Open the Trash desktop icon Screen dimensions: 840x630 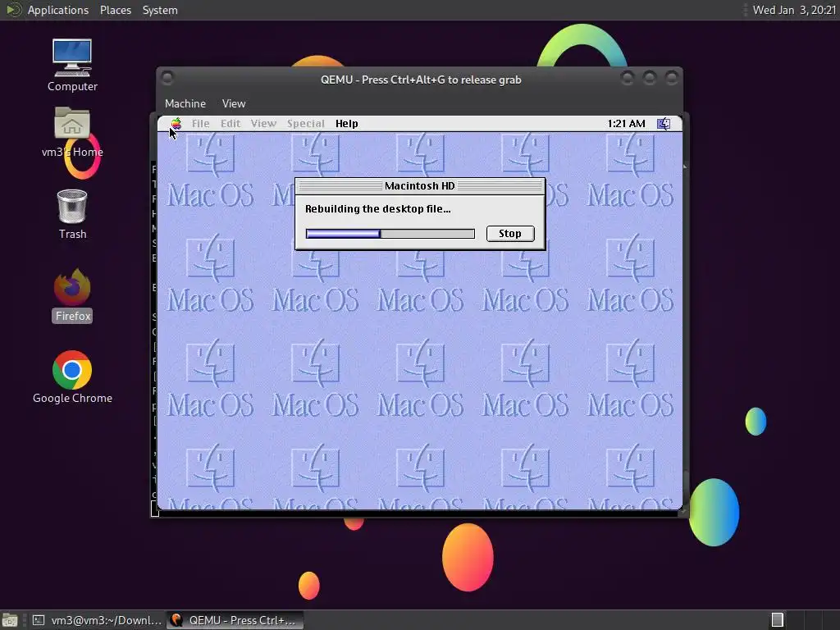(x=72, y=214)
